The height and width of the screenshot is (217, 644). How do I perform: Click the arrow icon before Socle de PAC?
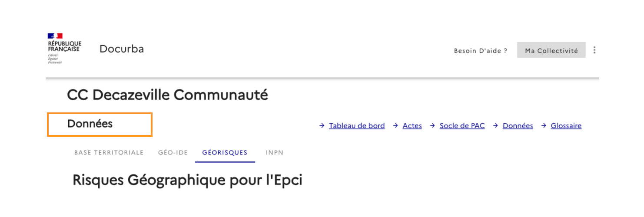[432, 126]
